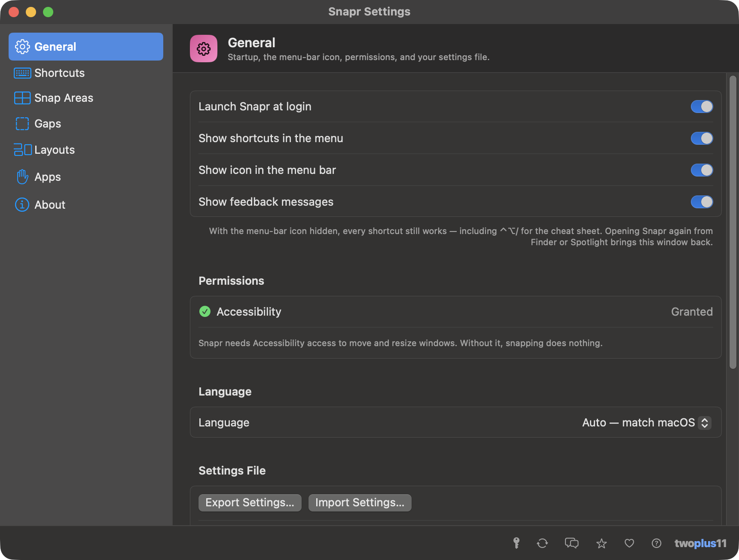Open the twoplus11 logo link
The width and height of the screenshot is (739, 560).
pyautogui.click(x=700, y=543)
